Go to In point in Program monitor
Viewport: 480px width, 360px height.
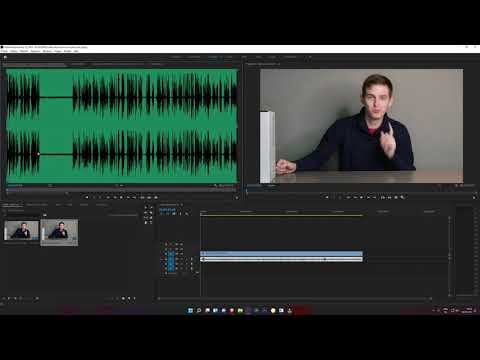[x=348, y=197]
